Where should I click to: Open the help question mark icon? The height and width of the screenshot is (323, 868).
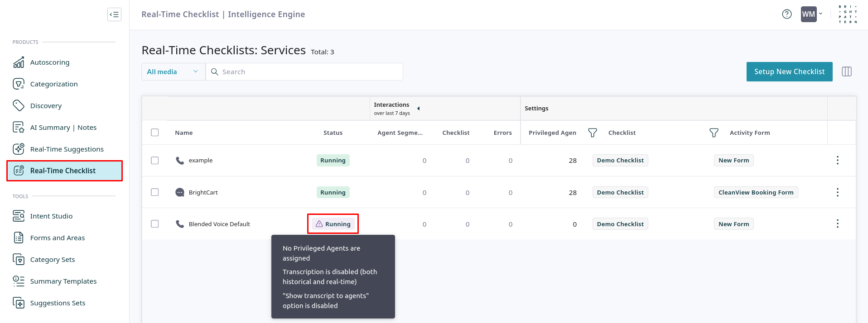click(787, 14)
